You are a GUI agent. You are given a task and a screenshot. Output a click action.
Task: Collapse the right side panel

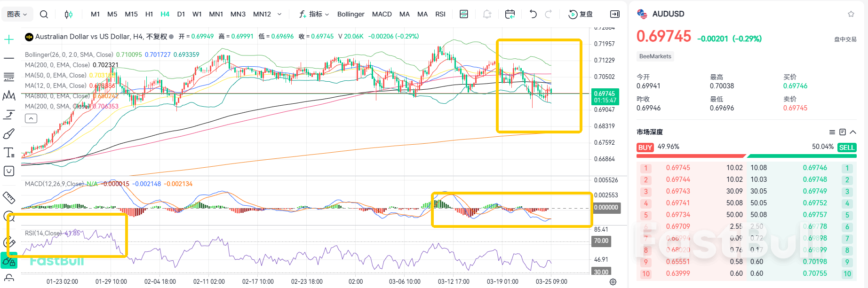click(x=615, y=14)
